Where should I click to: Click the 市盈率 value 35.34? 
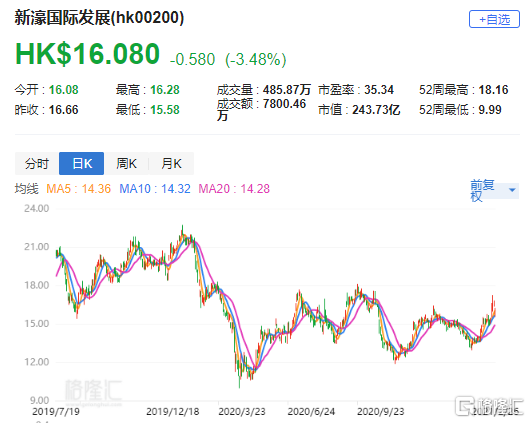(379, 90)
